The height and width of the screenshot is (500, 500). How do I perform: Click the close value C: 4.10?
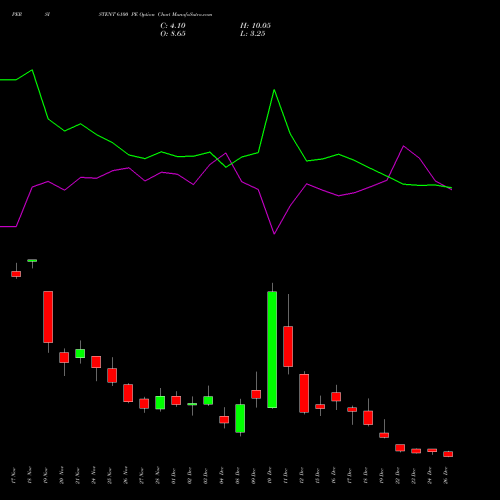[173, 26]
